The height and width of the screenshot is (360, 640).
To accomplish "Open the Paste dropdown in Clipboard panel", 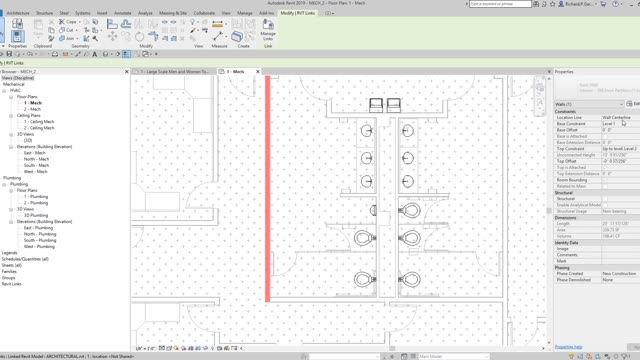I will click(38, 35).
